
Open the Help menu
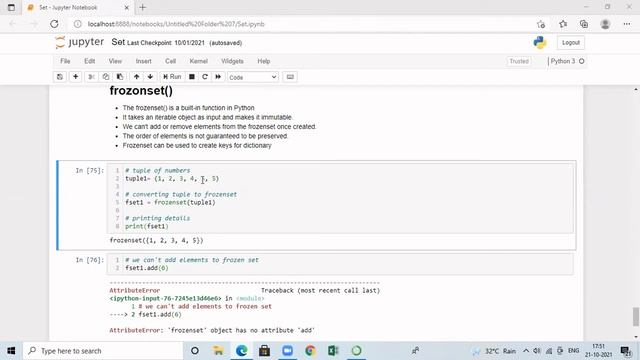[x=264, y=61]
